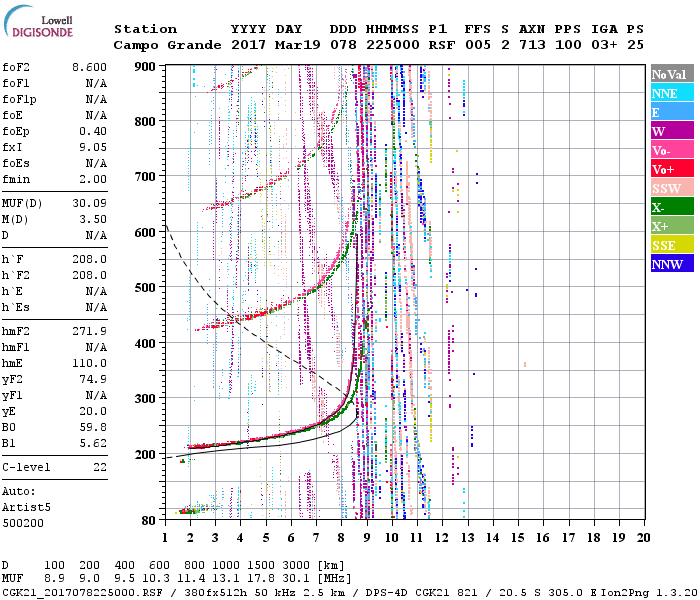Click the year 2017 in header
The height and width of the screenshot is (600, 700).
coord(248,45)
